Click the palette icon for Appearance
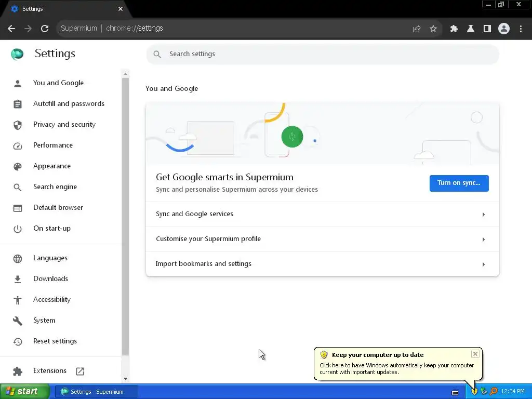Viewport: 532px width, 399px height. tap(18, 166)
